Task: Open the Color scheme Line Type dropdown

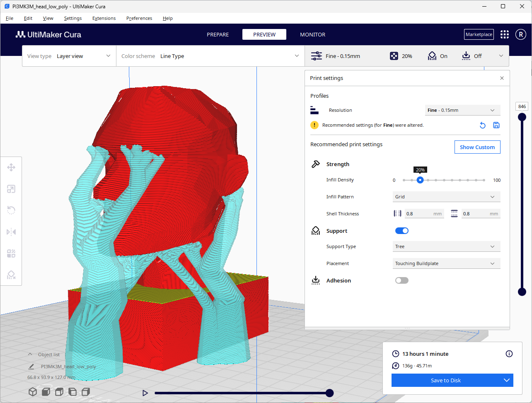Action: point(210,56)
